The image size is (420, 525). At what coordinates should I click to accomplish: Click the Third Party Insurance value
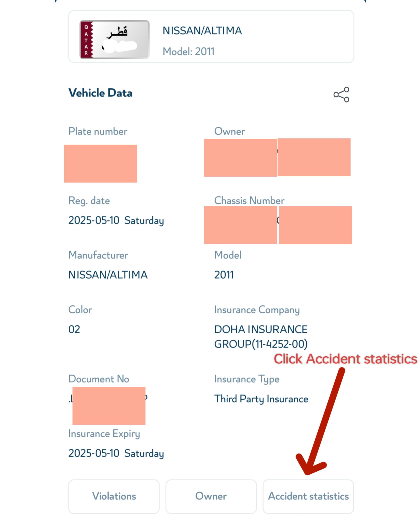(261, 399)
